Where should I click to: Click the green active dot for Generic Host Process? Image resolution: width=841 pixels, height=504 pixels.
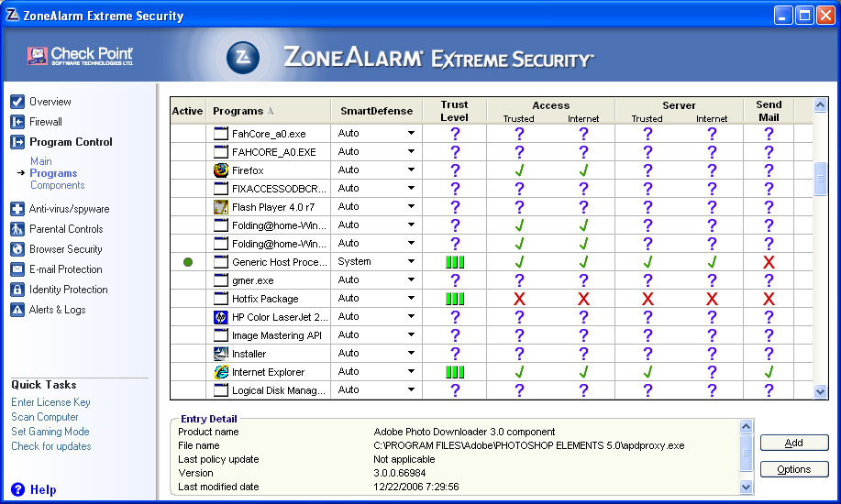tap(188, 262)
